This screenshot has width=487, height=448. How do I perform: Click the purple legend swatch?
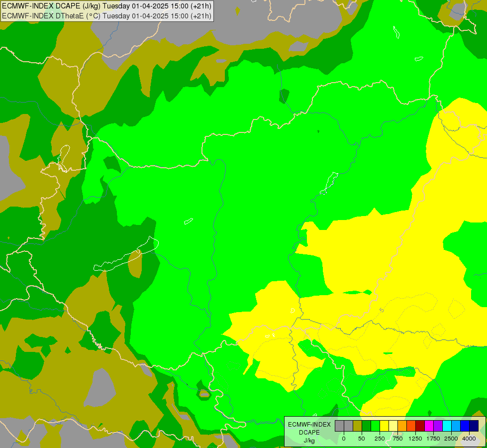point(438,426)
